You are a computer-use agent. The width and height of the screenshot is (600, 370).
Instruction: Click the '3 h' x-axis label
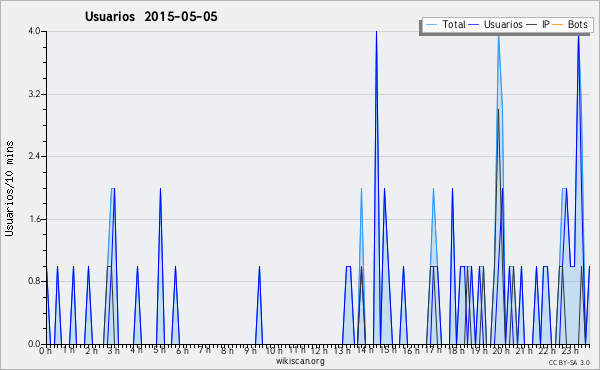(x=114, y=350)
